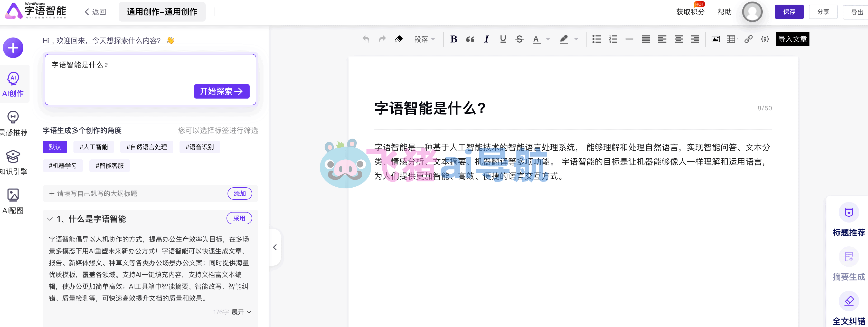868x327 pixels.
Task: Collapse the 什么是字语智能 outline section
Action: pyautogui.click(x=50, y=219)
